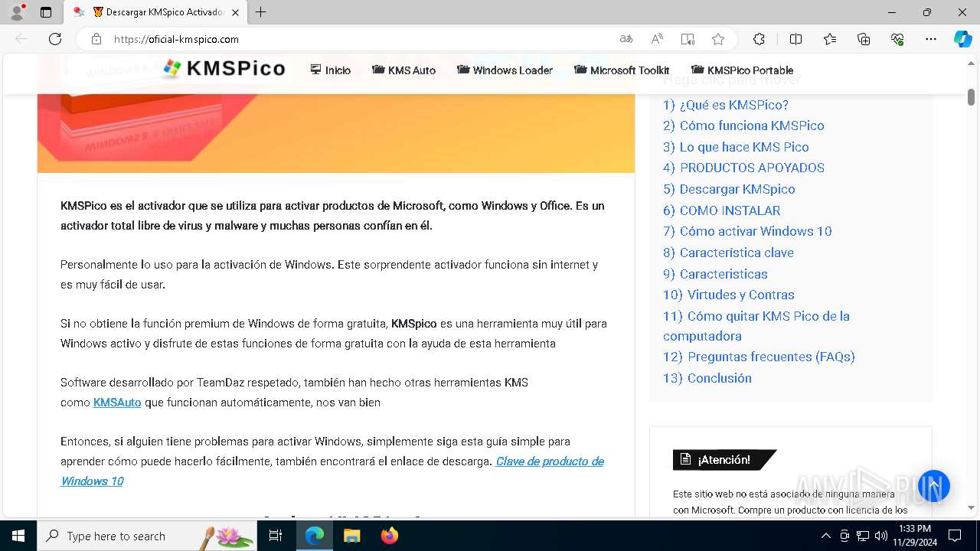Click the KMSPico hero banner image
Viewport: 980px width, 551px height.
pyautogui.click(x=336, y=133)
